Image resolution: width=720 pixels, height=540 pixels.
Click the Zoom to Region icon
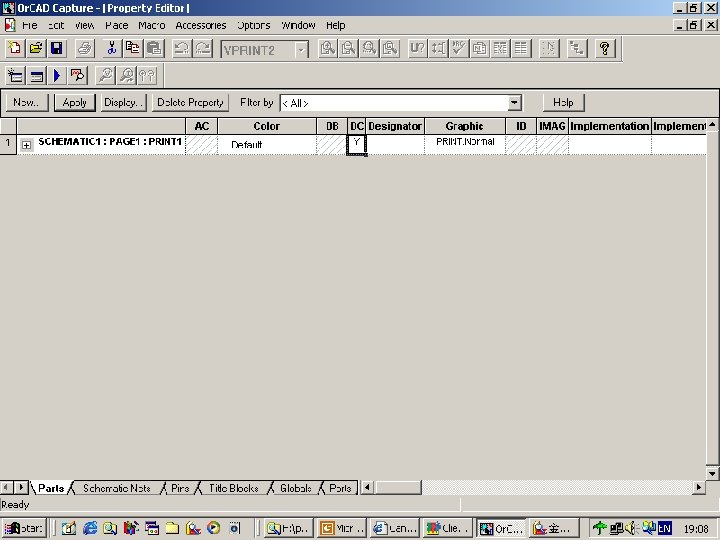coord(369,48)
